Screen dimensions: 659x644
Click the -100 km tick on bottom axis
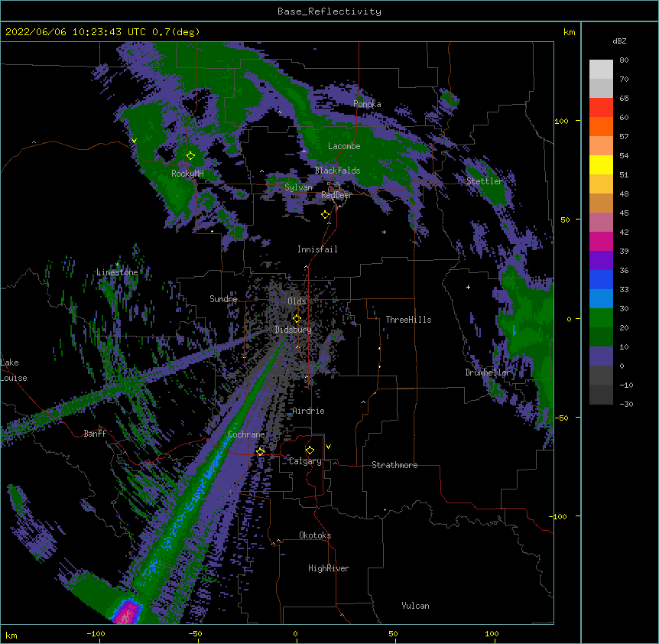pyautogui.click(x=96, y=633)
